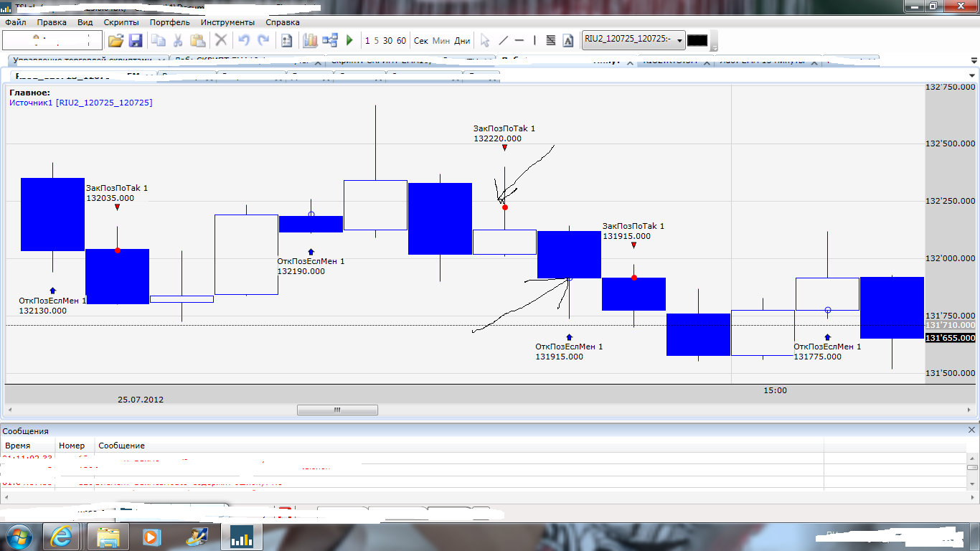This screenshot has height=551, width=980.
Task: Select the diagonal line drawing tool
Action: 503,40
